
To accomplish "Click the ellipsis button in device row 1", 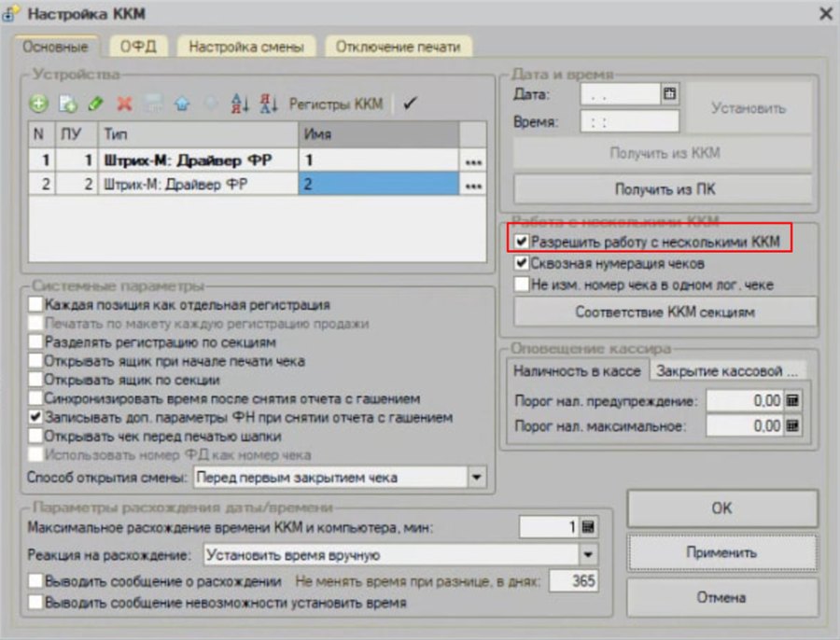I will 473,160.
